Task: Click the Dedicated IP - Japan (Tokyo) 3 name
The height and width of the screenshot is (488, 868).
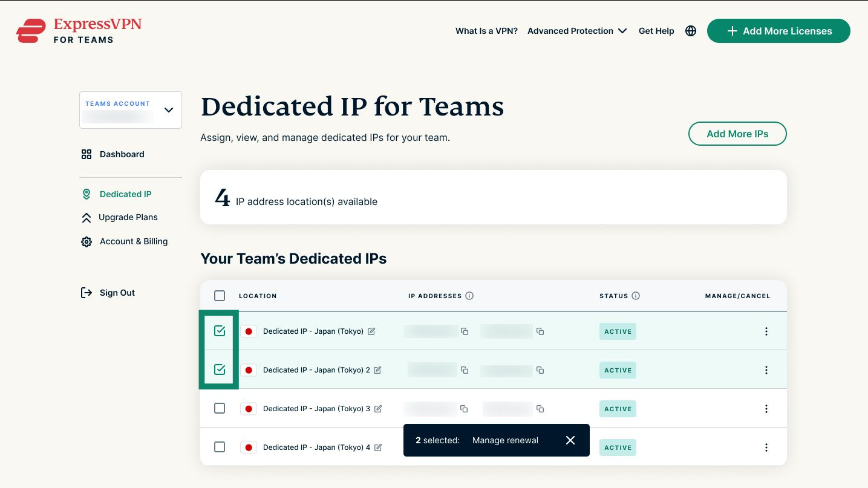Action: [316, 409]
